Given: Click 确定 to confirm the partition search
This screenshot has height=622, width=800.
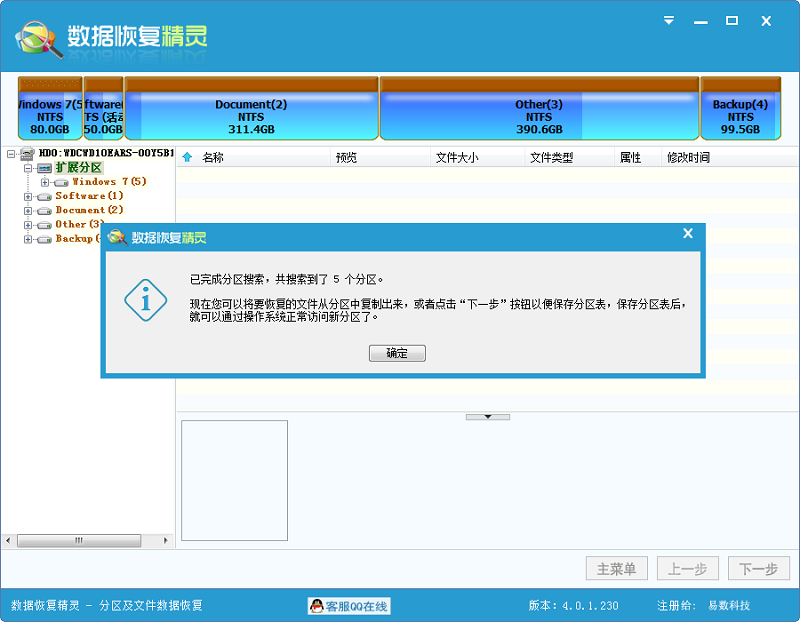Looking at the screenshot, I should tap(397, 353).
